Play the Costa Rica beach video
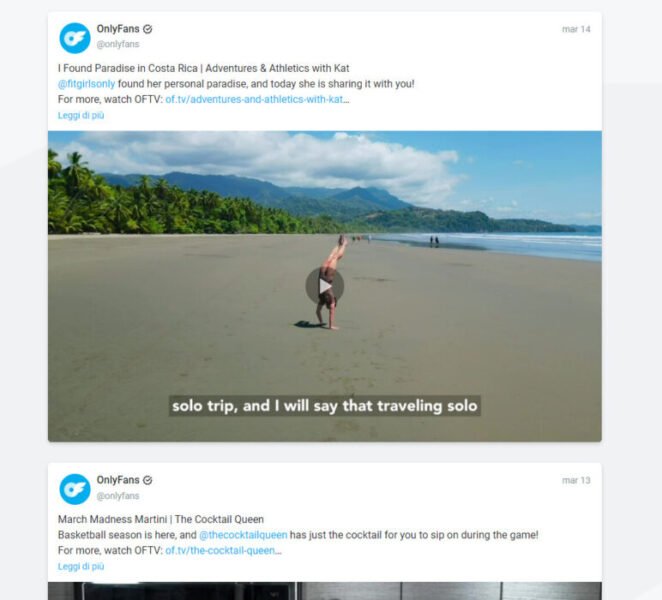Screen dimensions: 662x600 [325, 286]
